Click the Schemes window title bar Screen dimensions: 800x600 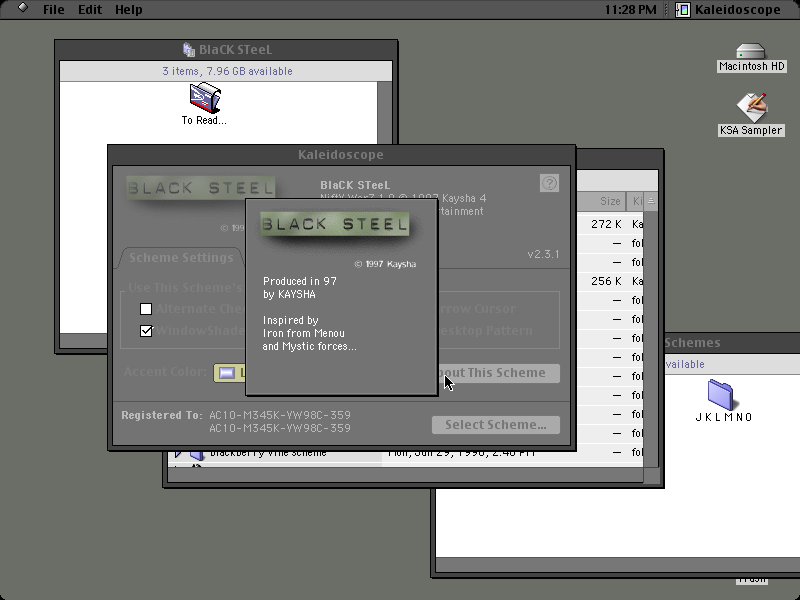(x=732, y=343)
